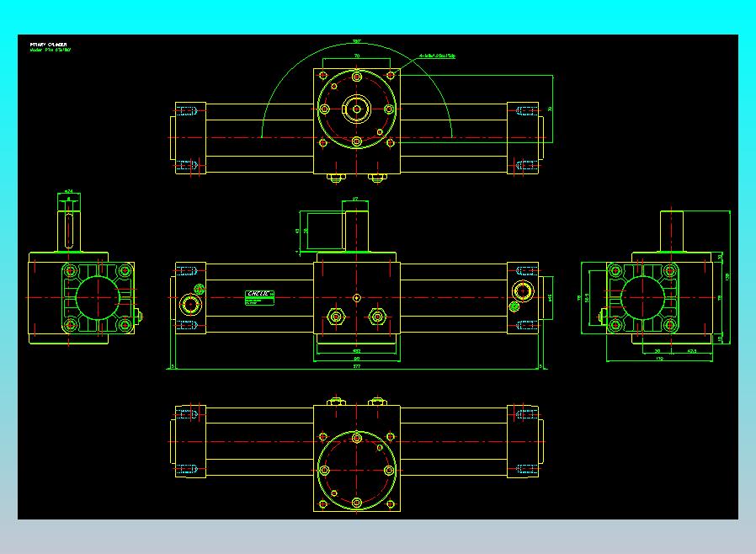Click the CHELIC nameplate label on cylinder
The height and width of the screenshot is (554, 756).
pos(260,297)
